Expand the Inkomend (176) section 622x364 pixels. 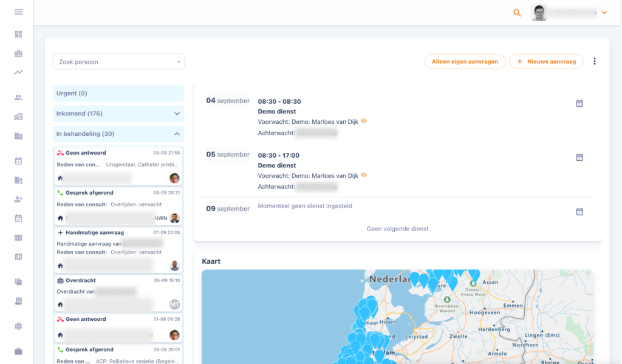[x=177, y=113]
